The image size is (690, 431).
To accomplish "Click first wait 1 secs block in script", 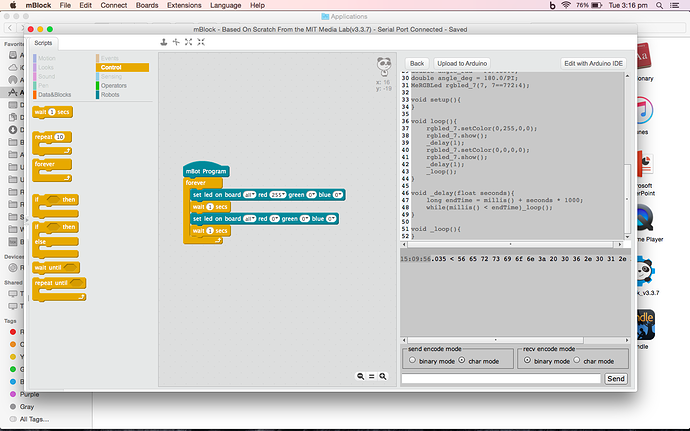I will [210, 206].
